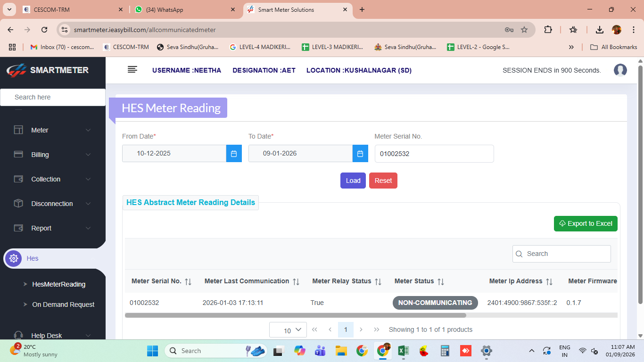Open Calculator from the taskbar
This screenshot has height=362, width=644.
(445, 351)
